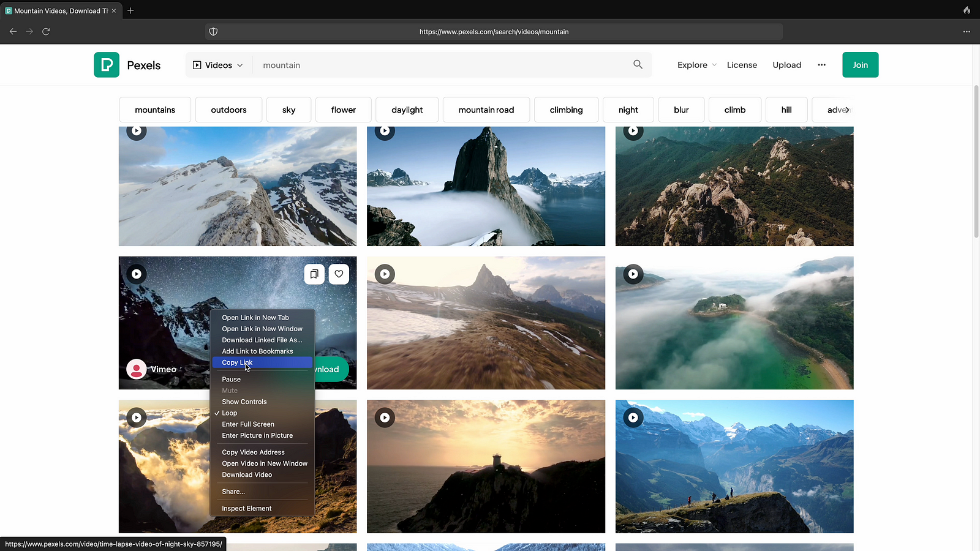Viewport: 980px width, 551px height.
Task: Expand the Explore dropdown menu
Action: tap(696, 65)
